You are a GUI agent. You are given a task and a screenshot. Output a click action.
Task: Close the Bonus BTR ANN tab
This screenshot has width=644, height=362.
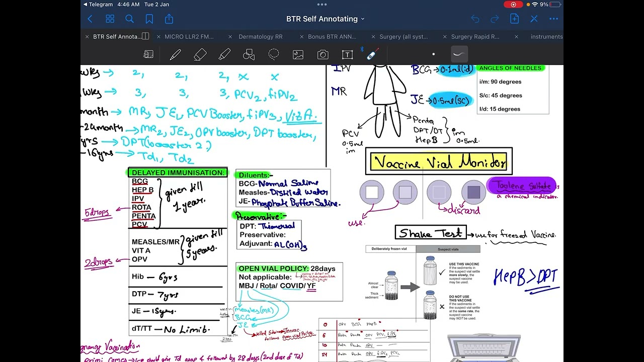click(x=302, y=37)
